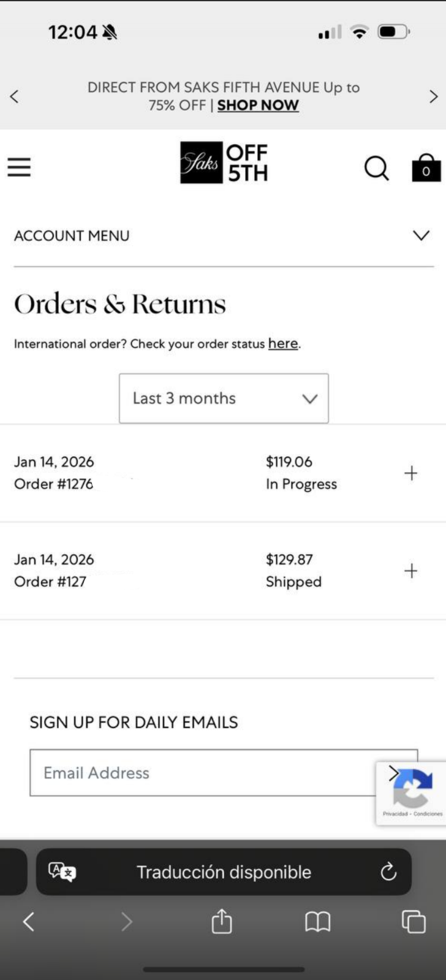Click the SHOP NOW link
This screenshot has width=446, height=980.
tap(258, 105)
